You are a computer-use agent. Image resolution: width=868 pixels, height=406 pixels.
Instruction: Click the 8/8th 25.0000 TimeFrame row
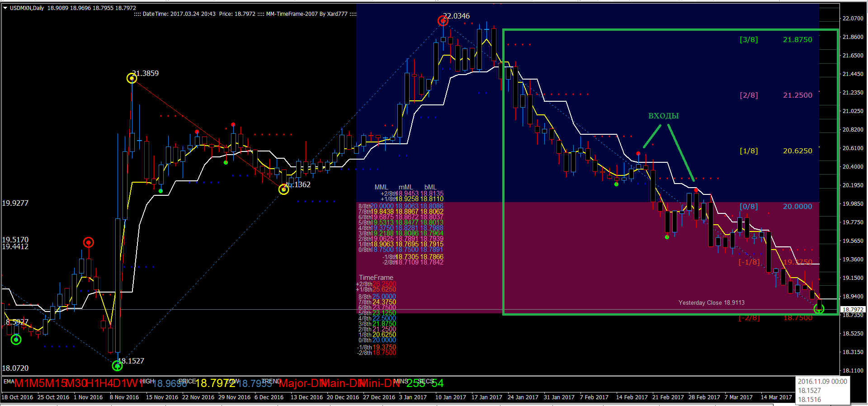pos(377,297)
